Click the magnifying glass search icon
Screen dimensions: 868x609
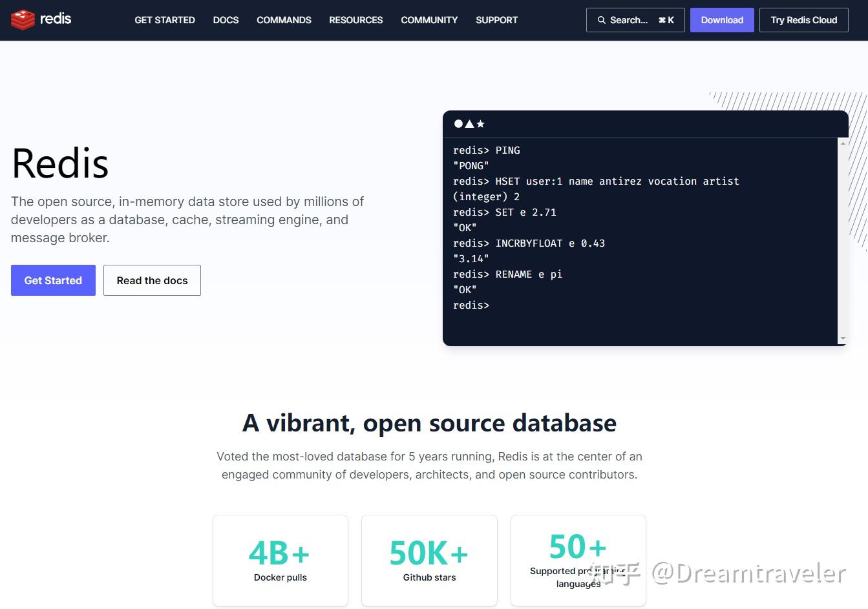point(602,20)
